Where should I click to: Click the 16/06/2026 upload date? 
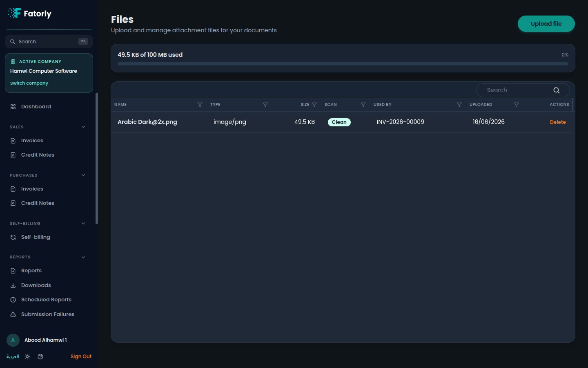point(489,122)
